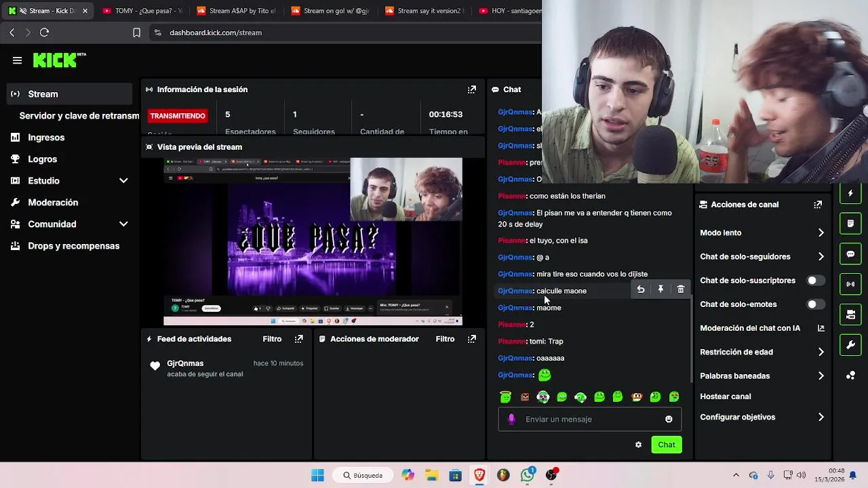The height and width of the screenshot is (488, 868).
Task: Pop out the channel actions panel
Action: click(818, 205)
